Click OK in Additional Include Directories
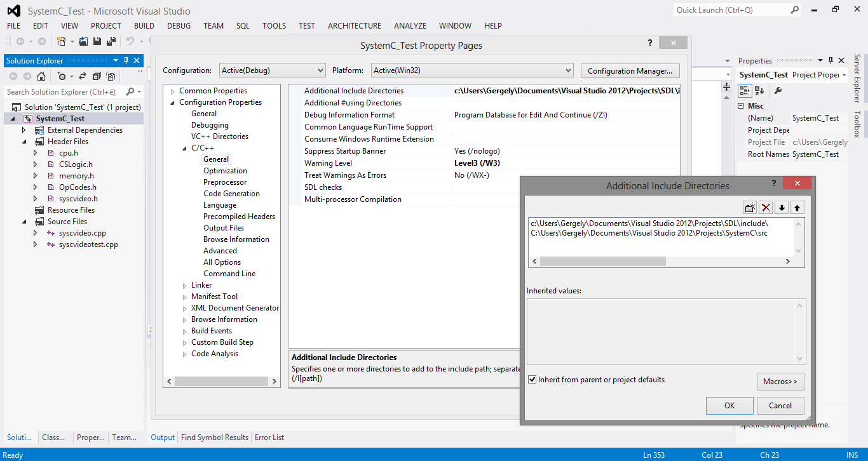 729,406
